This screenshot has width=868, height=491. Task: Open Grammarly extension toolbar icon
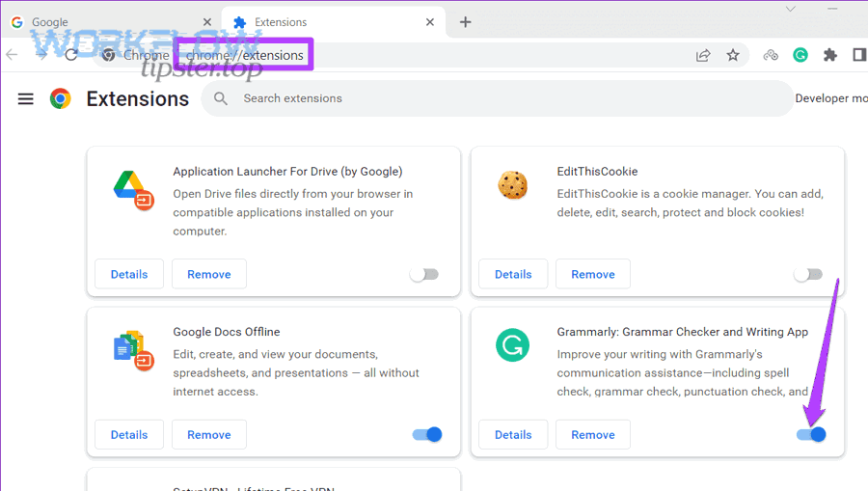click(800, 55)
